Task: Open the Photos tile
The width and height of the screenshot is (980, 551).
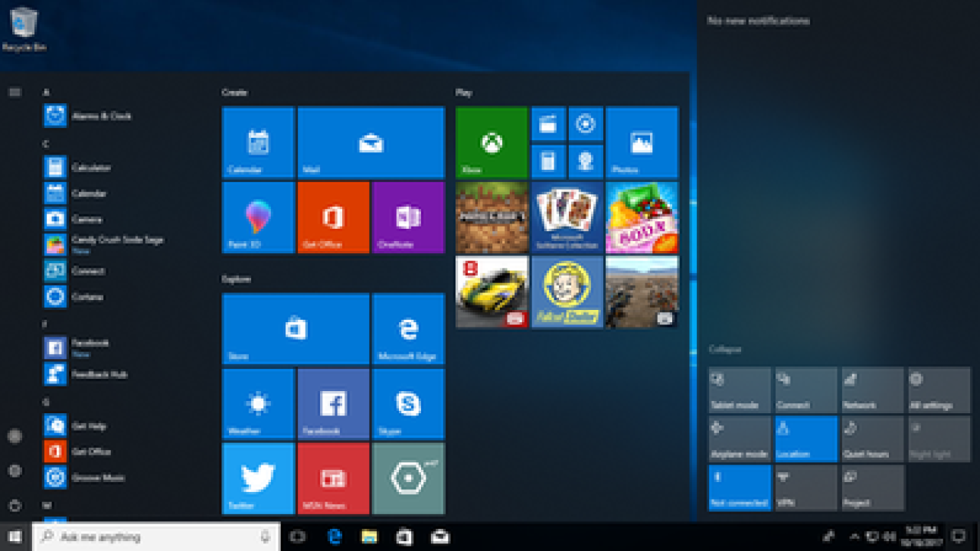Action: pyautogui.click(x=642, y=142)
